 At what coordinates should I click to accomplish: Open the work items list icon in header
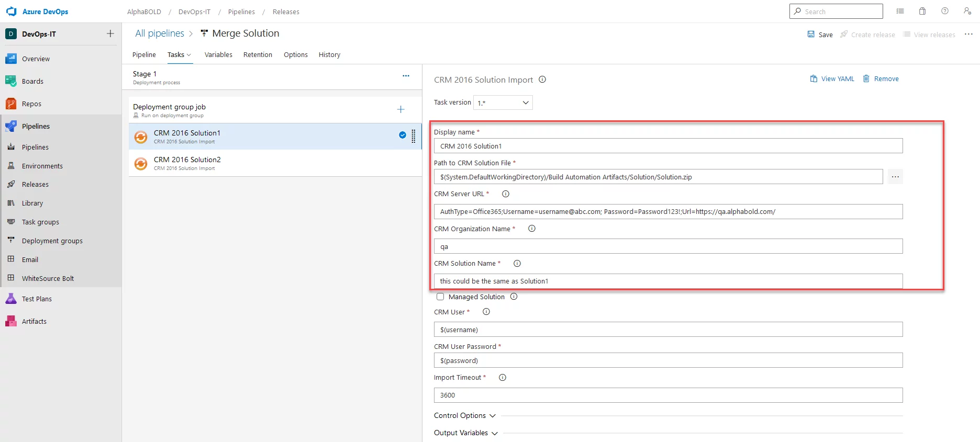pyautogui.click(x=900, y=11)
